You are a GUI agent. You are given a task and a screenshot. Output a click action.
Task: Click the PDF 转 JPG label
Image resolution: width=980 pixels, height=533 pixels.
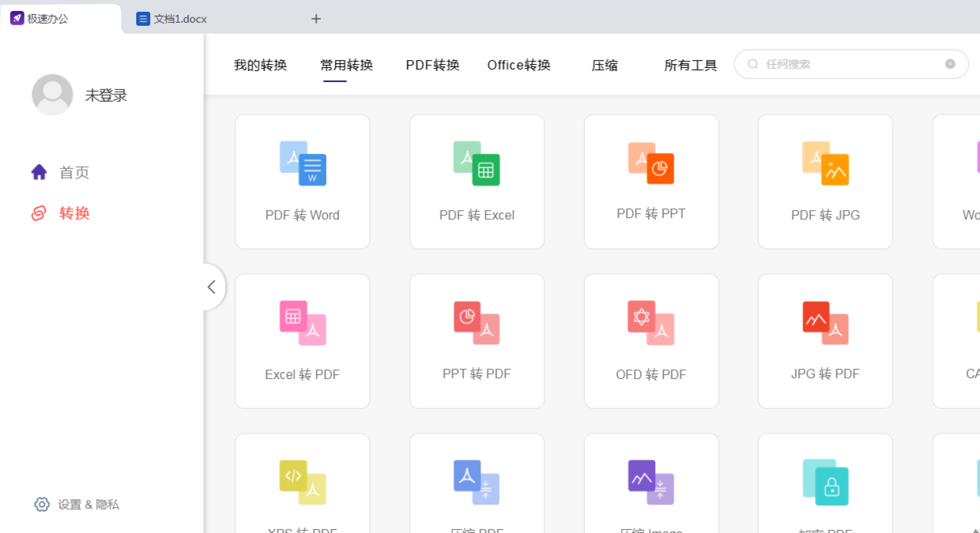(825, 215)
